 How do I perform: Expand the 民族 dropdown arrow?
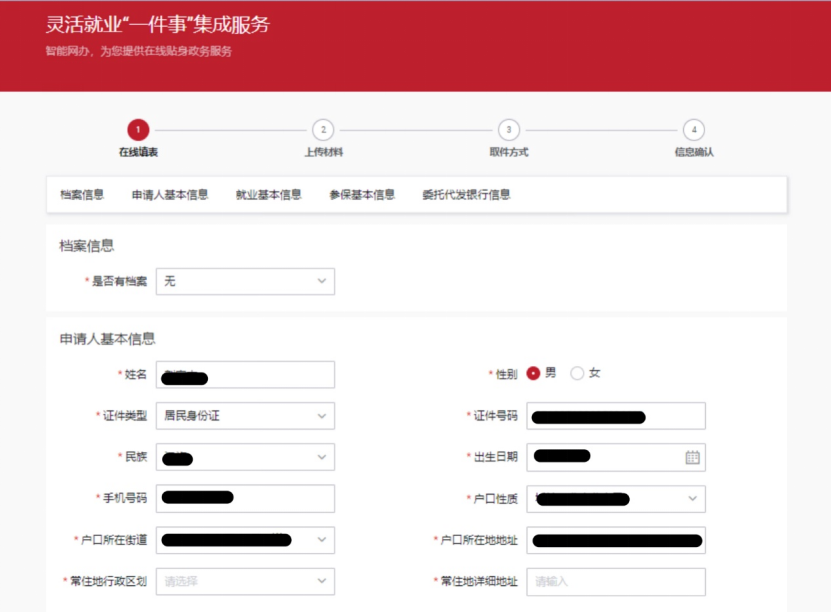coord(322,457)
